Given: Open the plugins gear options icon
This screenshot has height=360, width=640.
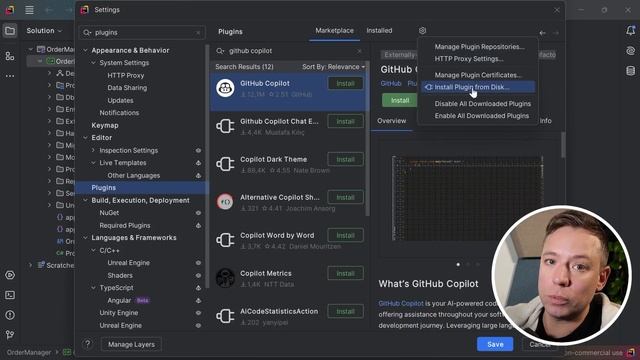Looking at the screenshot, I should tap(422, 31).
